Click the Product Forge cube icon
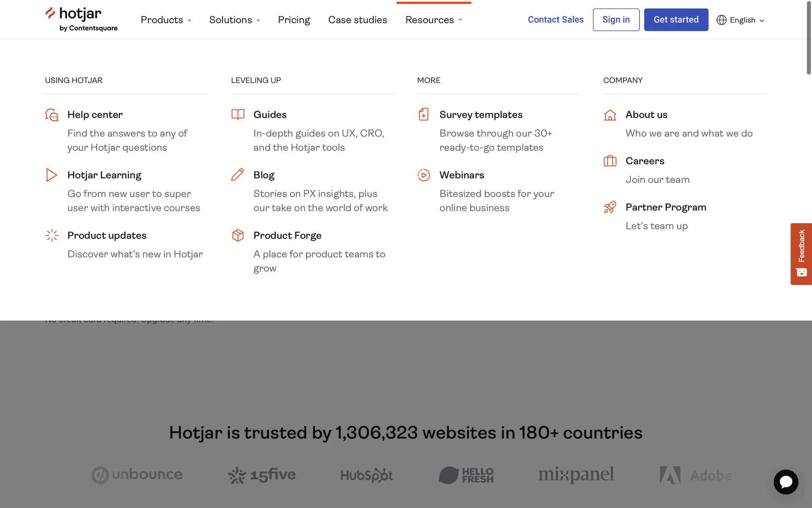Image resolution: width=812 pixels, height=508 pixels. (x=238, y=235)
